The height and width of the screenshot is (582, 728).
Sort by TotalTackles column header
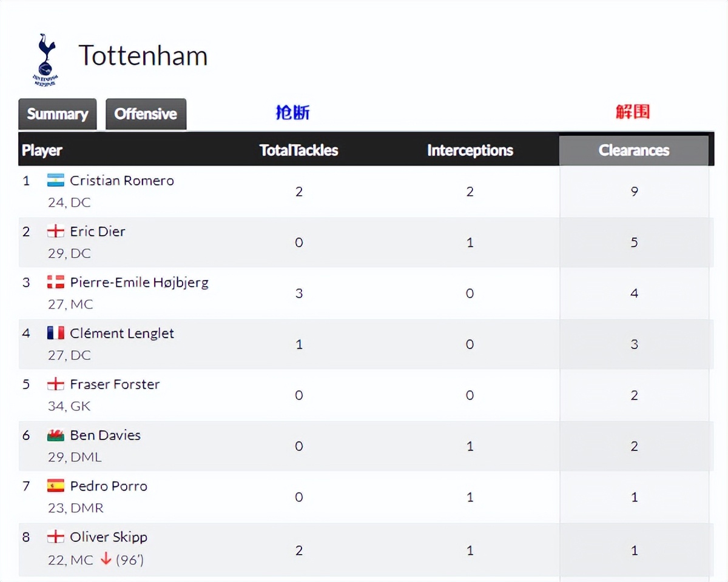click(298, 150)
